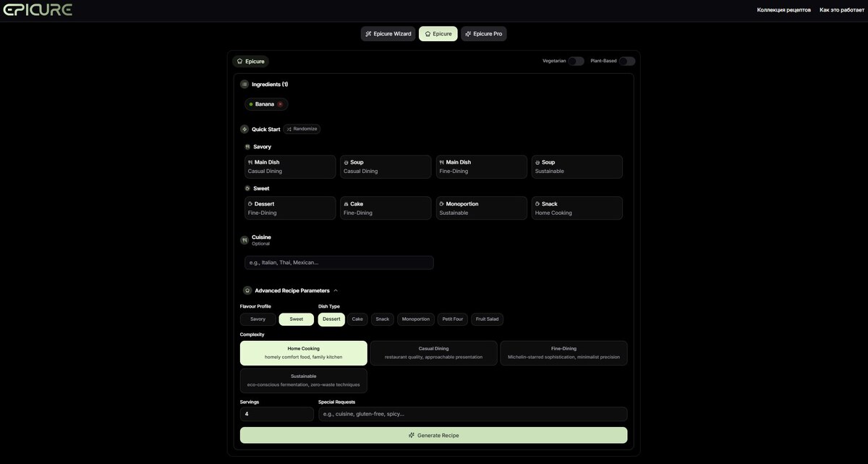Pick Dessert Fine-Dining preset
This screenshot has height=464, width=868.
(290, 208)
